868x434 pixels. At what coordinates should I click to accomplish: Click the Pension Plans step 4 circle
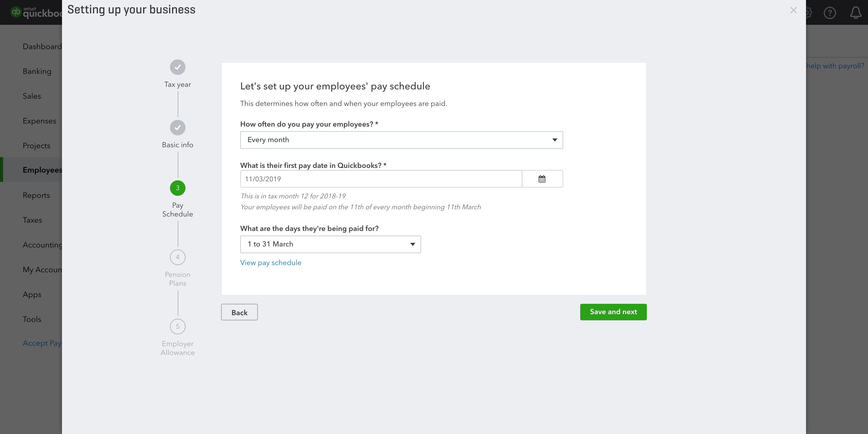[177, 258]
